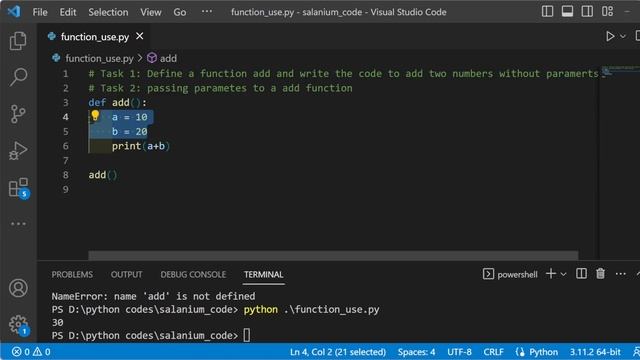Show hidden menus via title bar ellipsis
Viewport: 640px width, 360px height.
[x=207, y=11]
